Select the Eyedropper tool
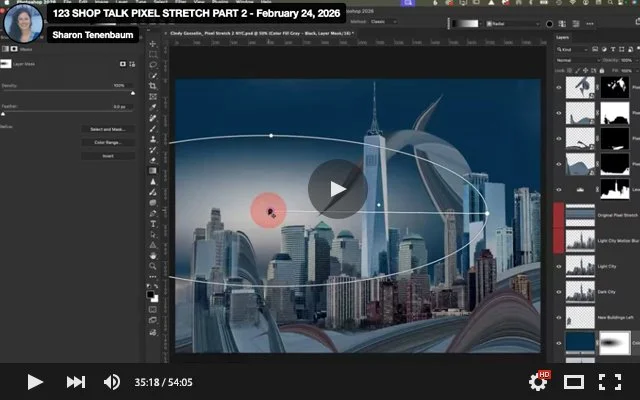This screenshot has width=640, height=400. pyautogui.click(x=153, y=107)
